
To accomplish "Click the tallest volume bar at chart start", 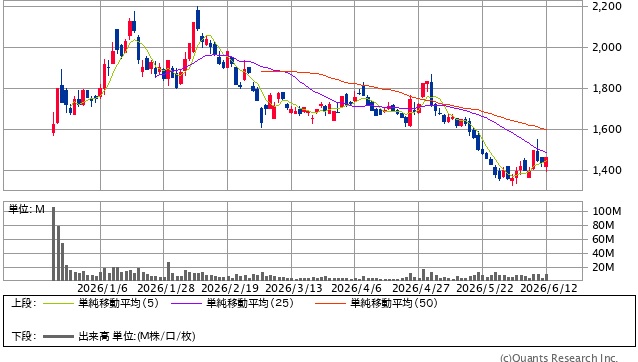I will pyautogui.click(x=53, y=244).
